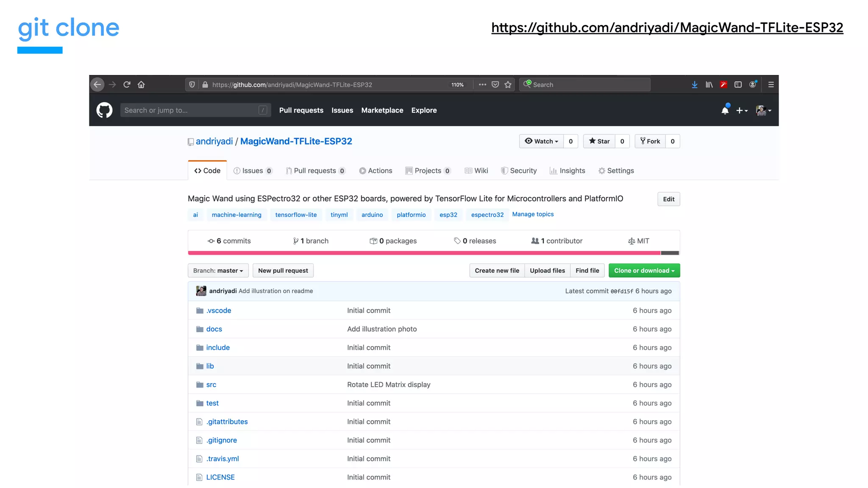Screen dimensions: 868x488
Task: Switch to repository Issues tab
Action: pyautogui.click(x=253, y=170)
